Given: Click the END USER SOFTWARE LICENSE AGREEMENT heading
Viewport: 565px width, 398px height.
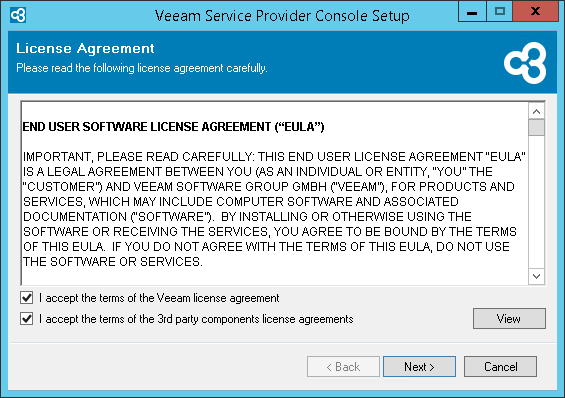Looking at the screenshot, I should tap(173, 127).
